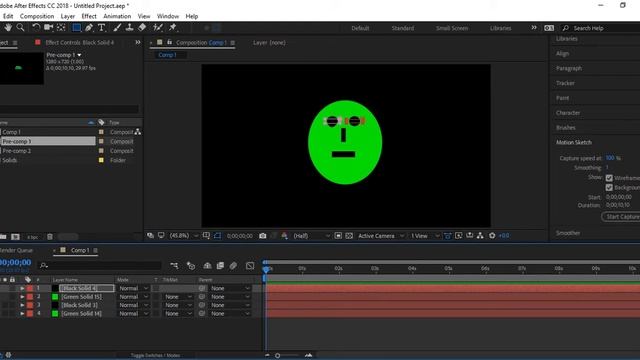
Task: Select the Eraser tool
Action: click(x=142, y=27)
